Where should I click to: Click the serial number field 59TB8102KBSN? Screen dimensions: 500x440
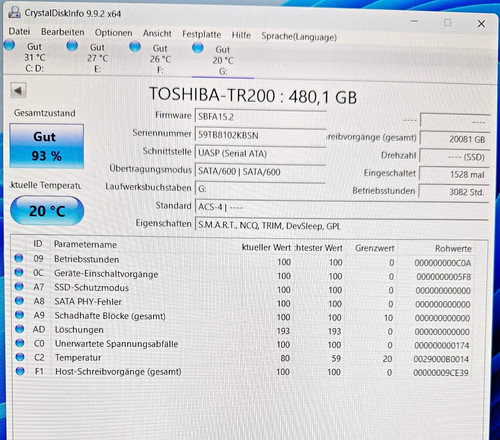[x=260, y=135]
